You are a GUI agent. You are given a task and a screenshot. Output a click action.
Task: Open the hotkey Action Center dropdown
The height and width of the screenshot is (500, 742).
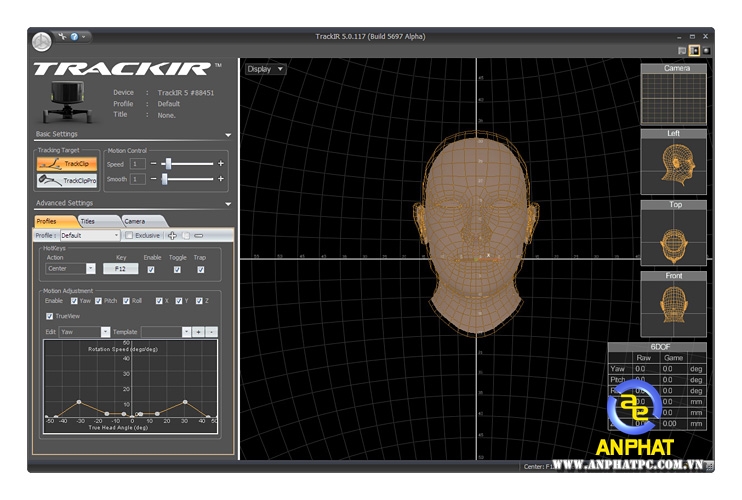click(x=71, y=269)
